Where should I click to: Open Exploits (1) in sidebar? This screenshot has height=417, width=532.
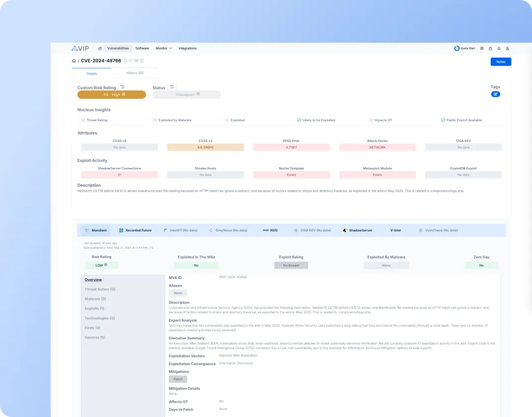[94, 308]
